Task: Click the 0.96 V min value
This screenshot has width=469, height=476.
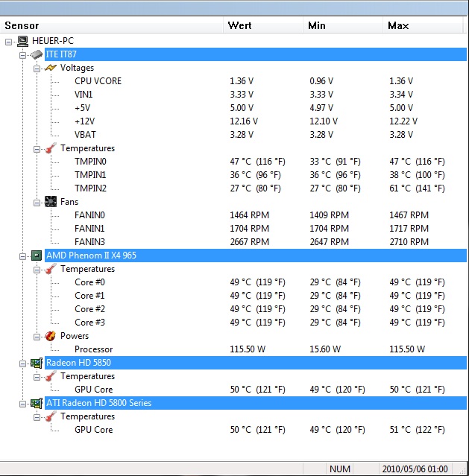Action: pos(321,81)
